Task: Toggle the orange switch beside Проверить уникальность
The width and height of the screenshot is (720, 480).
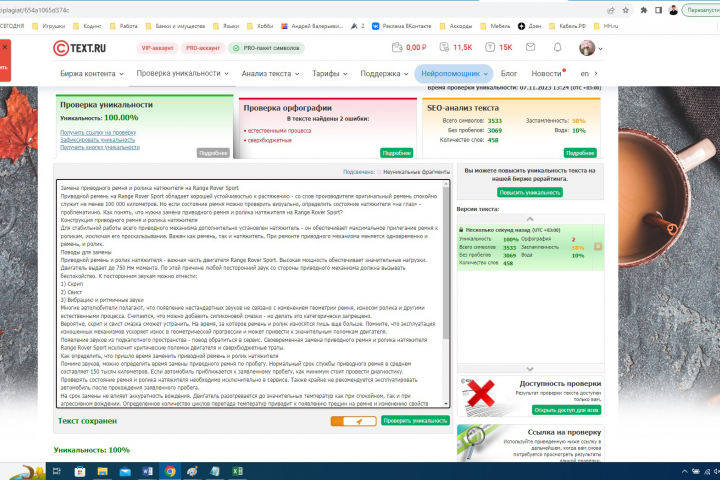Action: coord(353,421)
